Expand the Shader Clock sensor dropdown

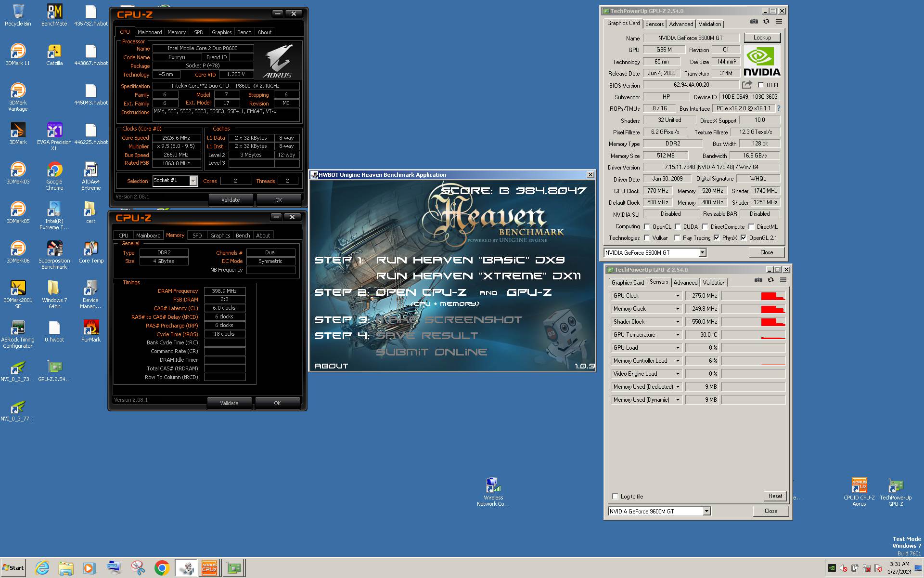click(x=678, y=322)
